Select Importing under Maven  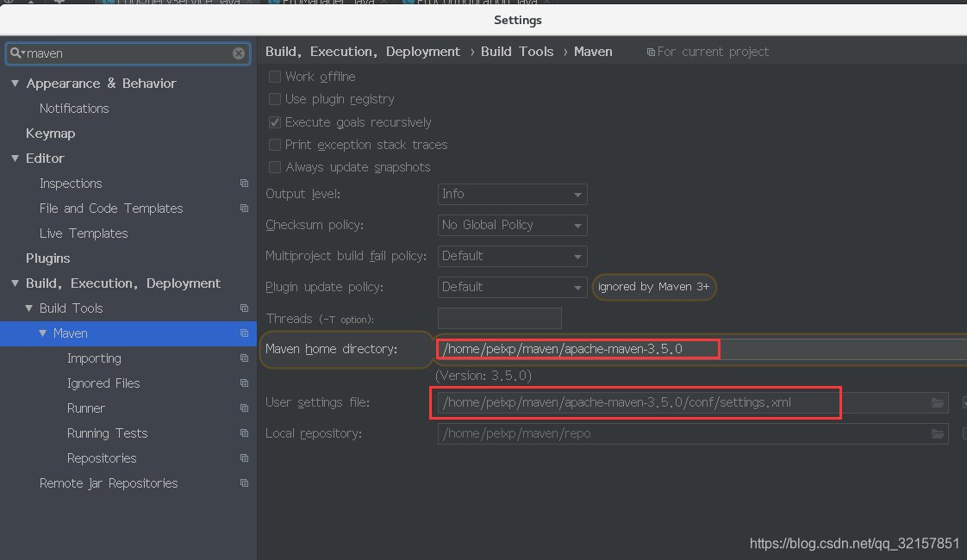click(94, 358)
